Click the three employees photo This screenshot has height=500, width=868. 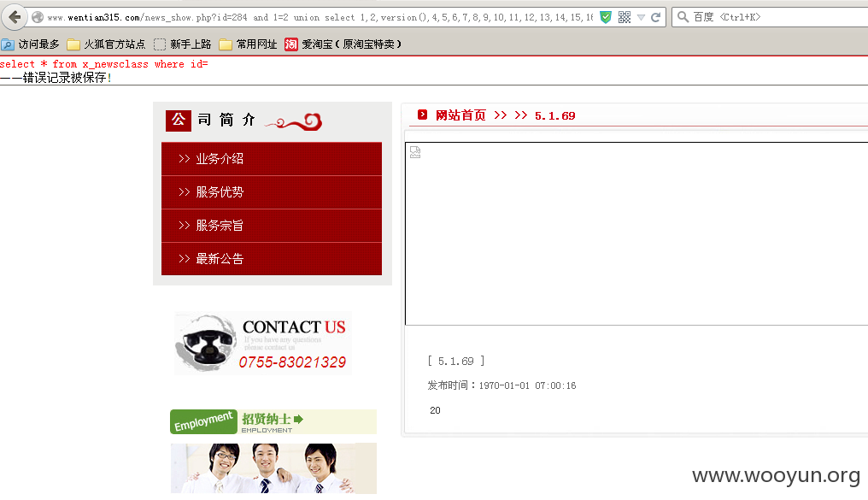click(x=273, y=468)
